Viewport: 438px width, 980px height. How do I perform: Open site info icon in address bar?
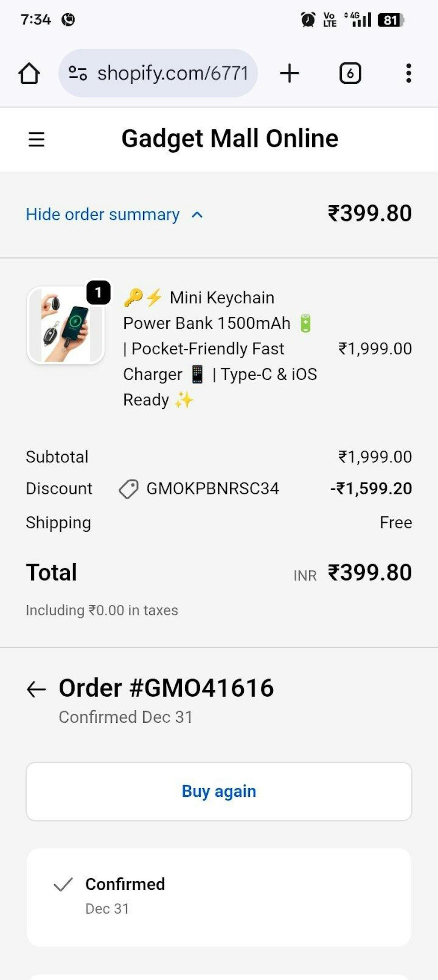tap(78, 73)
